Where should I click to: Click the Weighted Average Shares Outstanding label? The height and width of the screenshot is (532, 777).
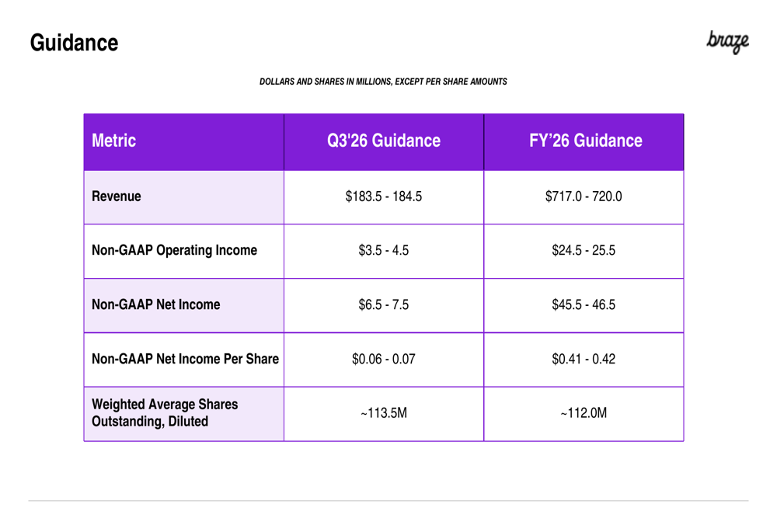[165, 412]
